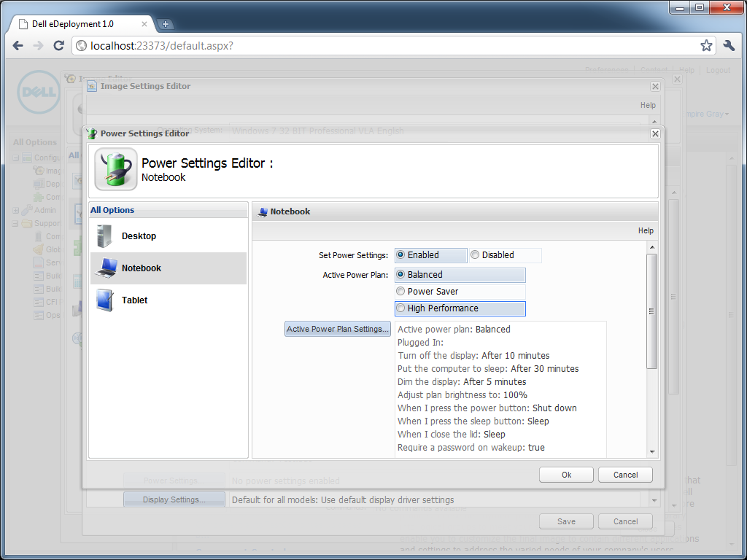This screenshot has height=560, width=747.
Task: Close the Dell eDeployment 1.0 tab
Action: coord(144,24)
